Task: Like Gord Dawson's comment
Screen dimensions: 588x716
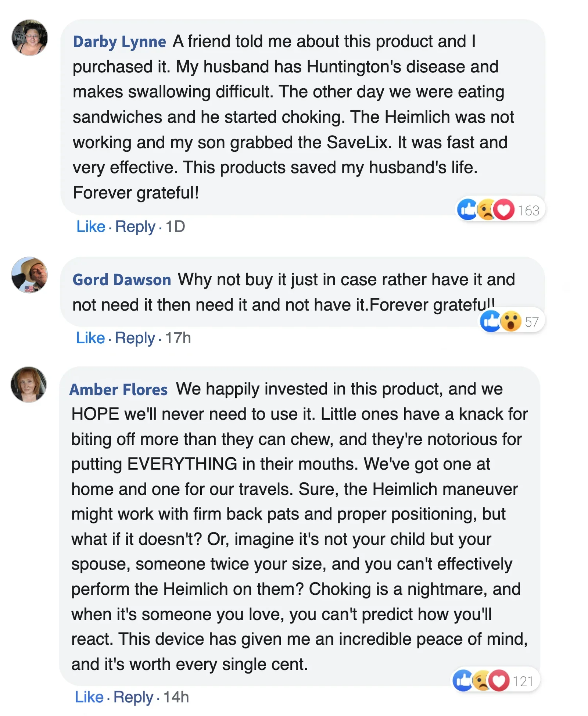Action: (90, 338)
